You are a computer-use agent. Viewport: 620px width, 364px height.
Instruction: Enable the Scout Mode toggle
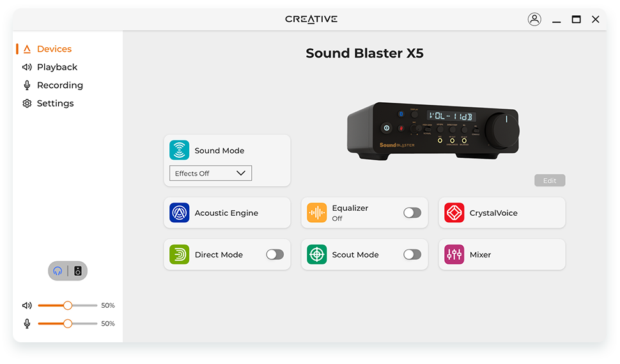tap(412, 255)
